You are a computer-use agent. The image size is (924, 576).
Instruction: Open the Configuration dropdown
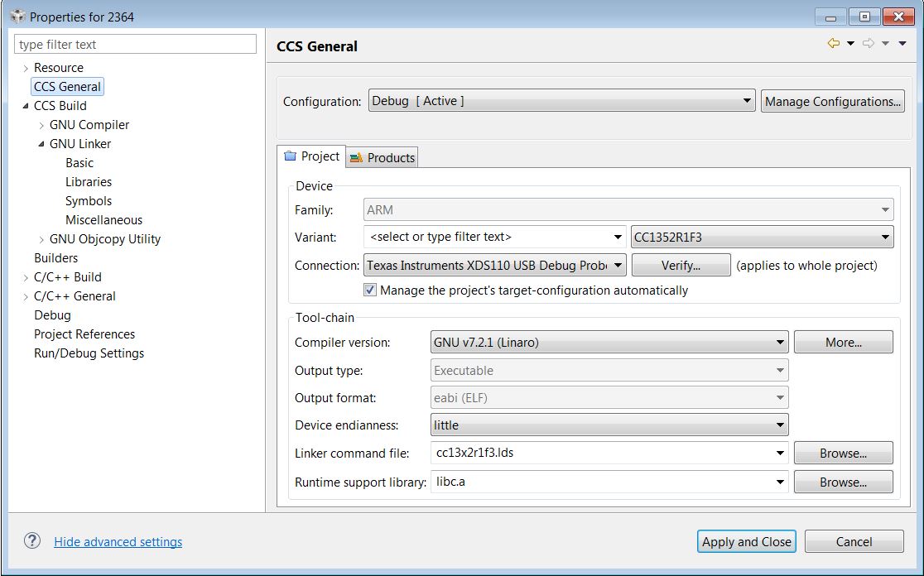click(x=561, y=101)
